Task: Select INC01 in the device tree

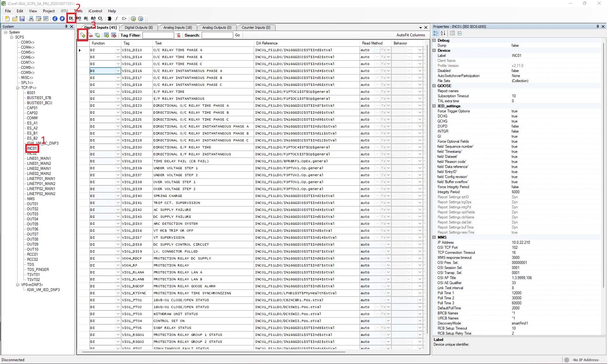Action: coord(32,148)
